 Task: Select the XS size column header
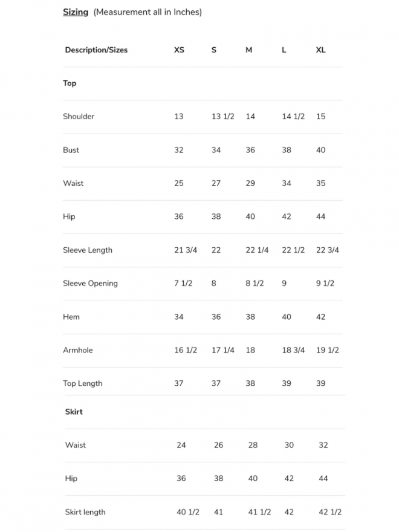[x=179, y=50]
